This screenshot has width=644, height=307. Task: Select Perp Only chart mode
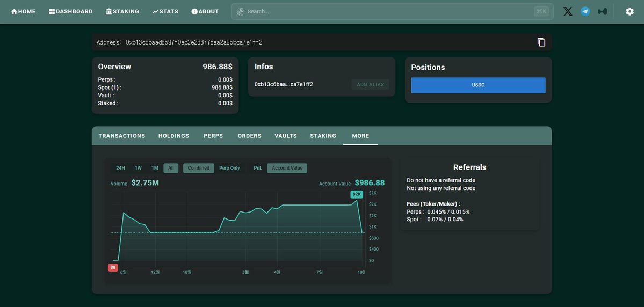229,169
